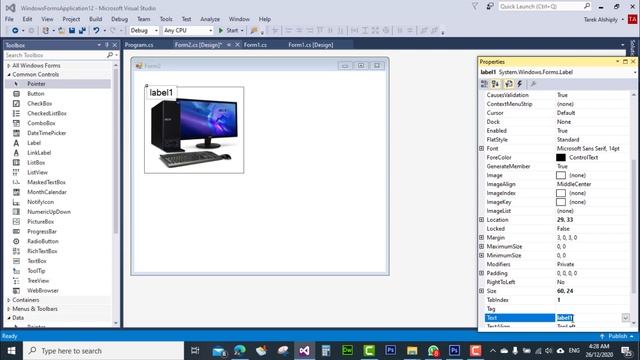Viewport: 640px width, 360px height.
Task: Select the ProgressBar toolbox item
Action: pyautogui.click(x=57, y=231)
